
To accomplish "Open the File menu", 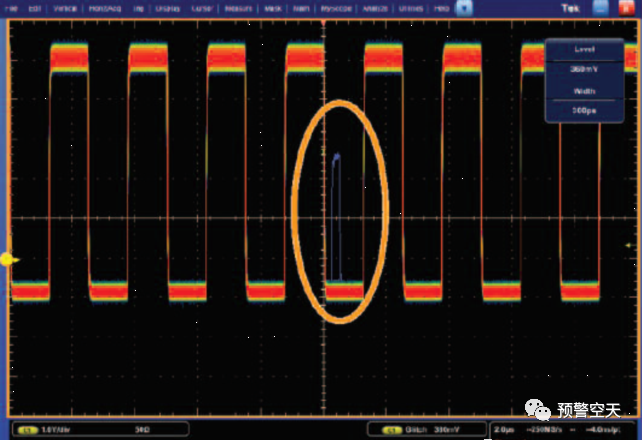I will (11, 8).
